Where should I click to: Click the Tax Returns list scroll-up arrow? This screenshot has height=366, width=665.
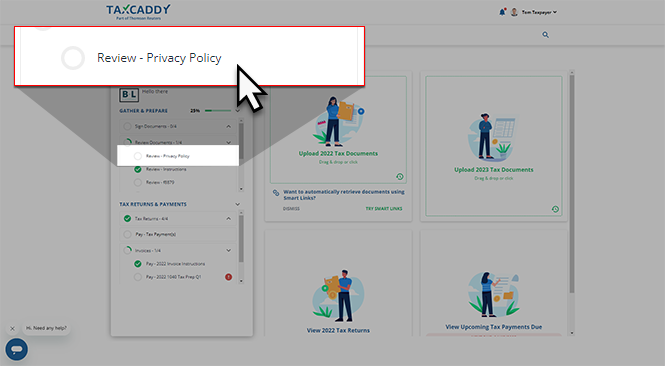[x=241, y=212]
